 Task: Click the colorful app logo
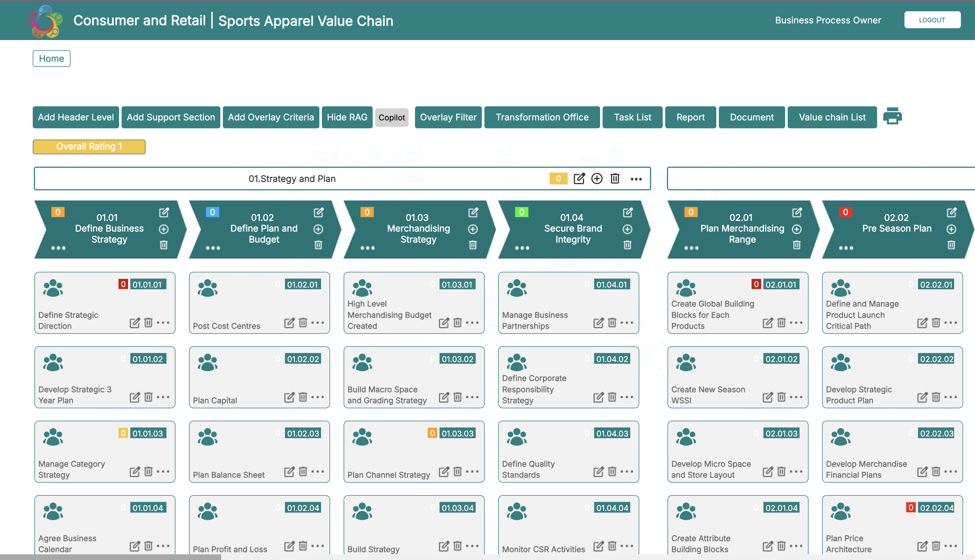46,21
